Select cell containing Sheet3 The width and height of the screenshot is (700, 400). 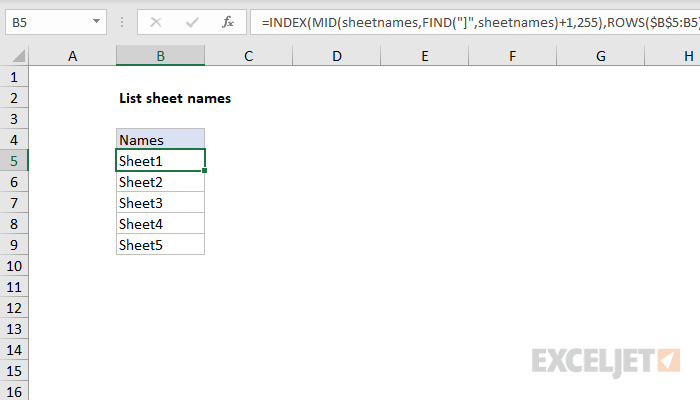click(160, 203)
